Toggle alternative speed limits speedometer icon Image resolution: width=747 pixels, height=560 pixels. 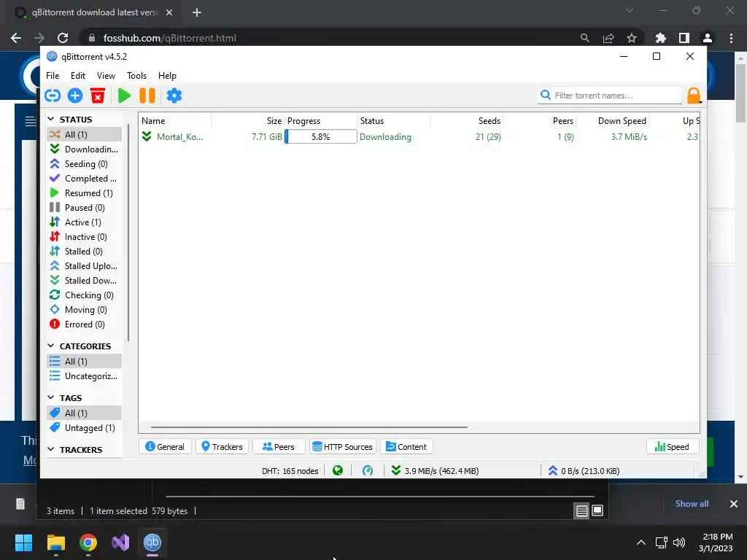368,471
